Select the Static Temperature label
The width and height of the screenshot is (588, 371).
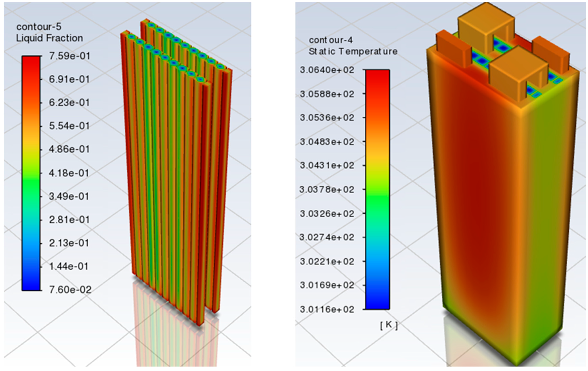(x=353, y=51)
